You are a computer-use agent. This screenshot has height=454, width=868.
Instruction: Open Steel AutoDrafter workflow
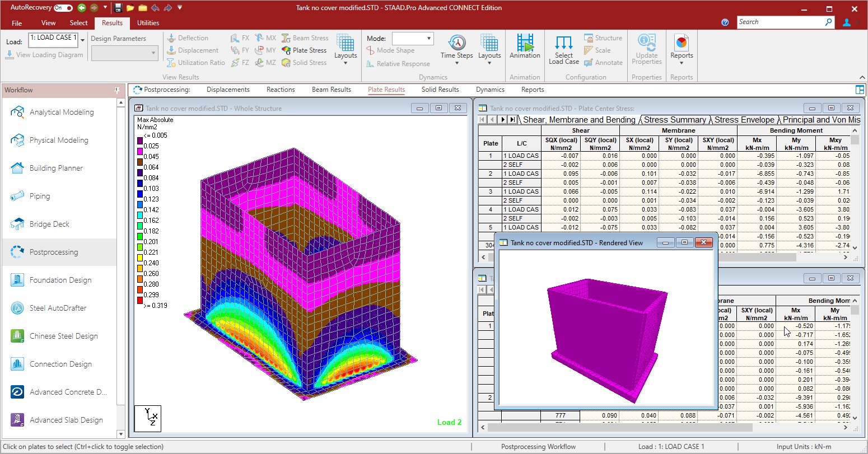58,308
